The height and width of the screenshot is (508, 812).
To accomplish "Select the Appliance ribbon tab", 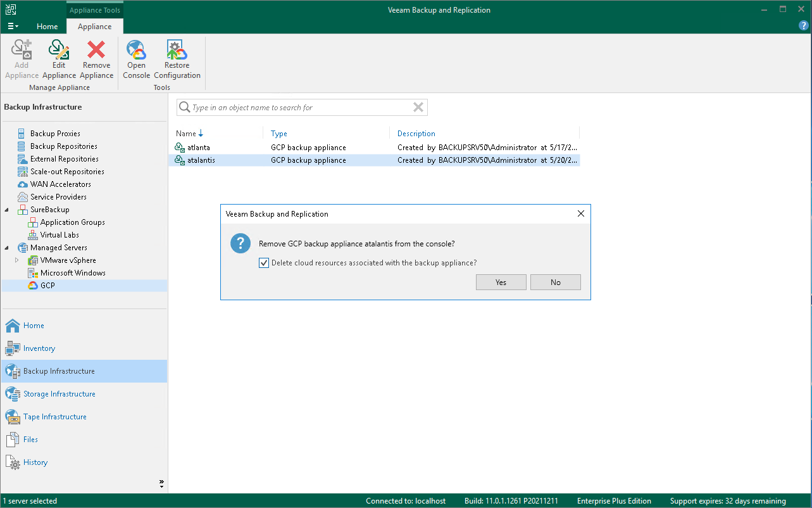I will point(95,27).
